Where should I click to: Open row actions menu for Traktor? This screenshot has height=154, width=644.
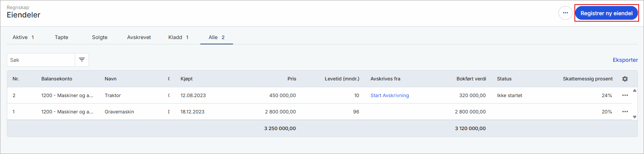coord(625,96)
